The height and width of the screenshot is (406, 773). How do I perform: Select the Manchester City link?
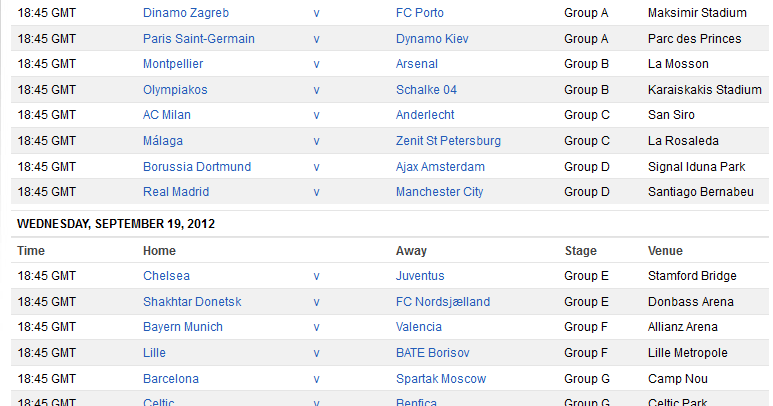point(439,192)
